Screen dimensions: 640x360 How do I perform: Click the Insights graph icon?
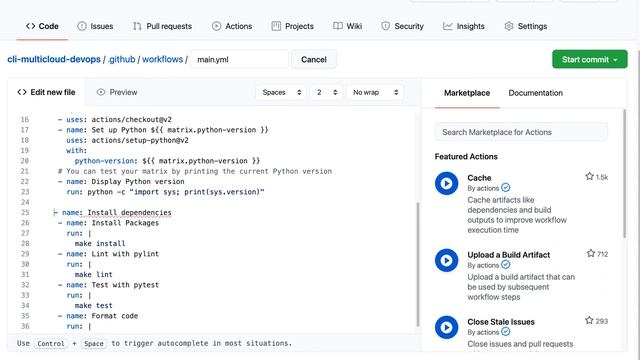tap(448, 26)
